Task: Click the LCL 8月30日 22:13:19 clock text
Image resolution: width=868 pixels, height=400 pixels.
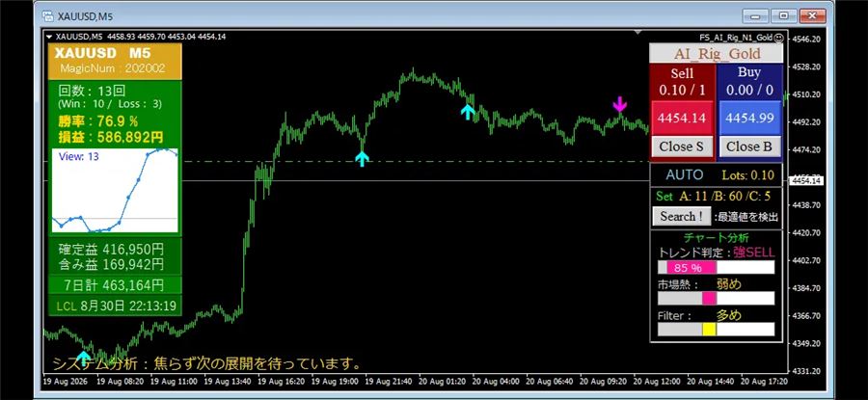Action: coord(117,306)
